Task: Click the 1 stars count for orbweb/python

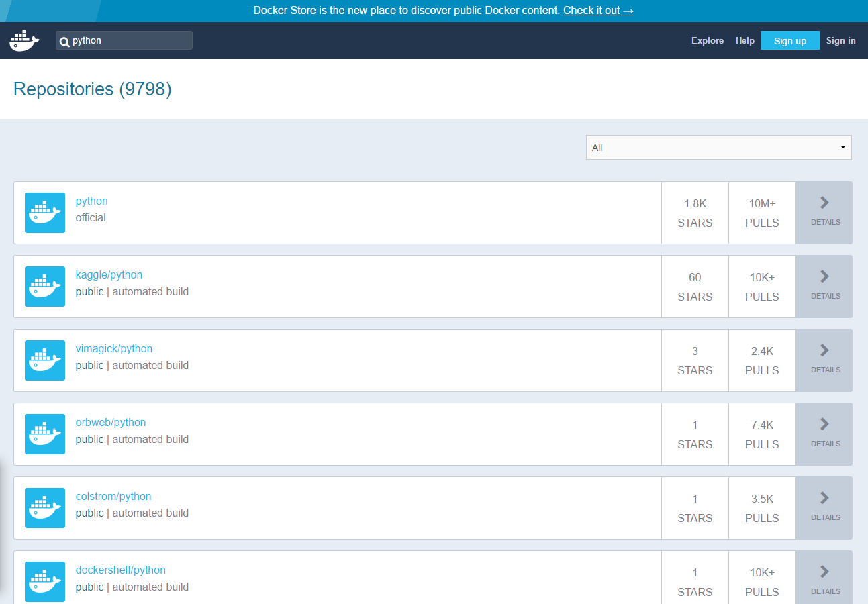Action: pyautogui.click(x=695, y=425)
